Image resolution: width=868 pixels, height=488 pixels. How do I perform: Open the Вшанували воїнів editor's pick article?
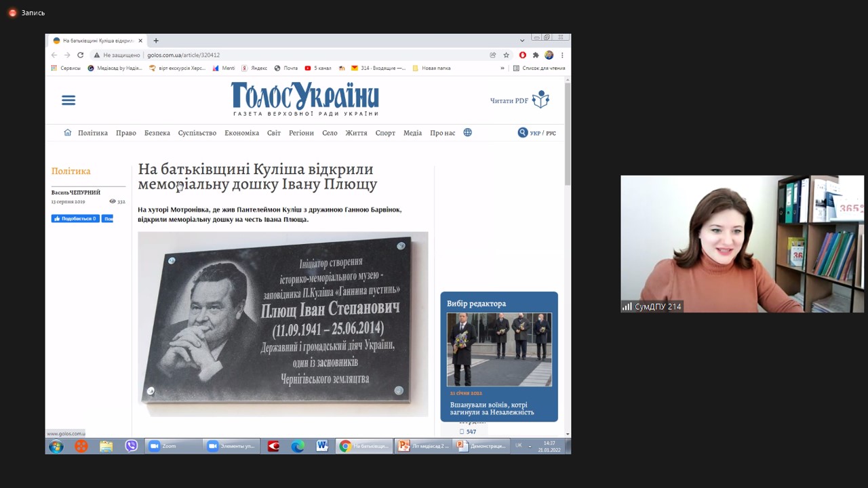(492, 409)
